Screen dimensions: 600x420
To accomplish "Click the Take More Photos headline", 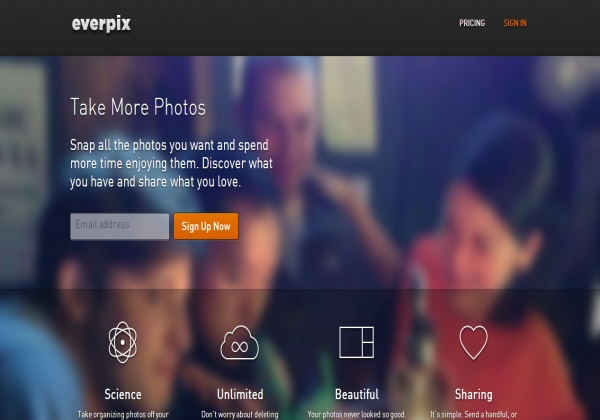I will [138, 107].
